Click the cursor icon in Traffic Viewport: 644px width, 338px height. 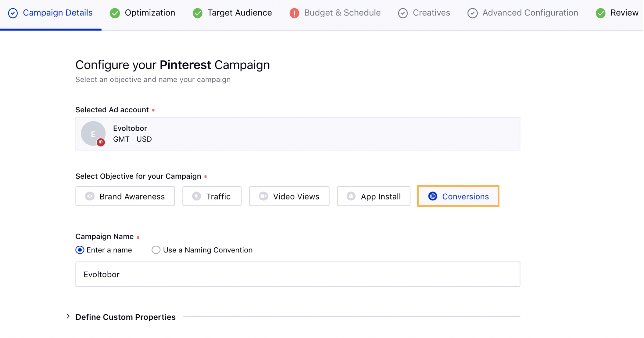point(197,196)
